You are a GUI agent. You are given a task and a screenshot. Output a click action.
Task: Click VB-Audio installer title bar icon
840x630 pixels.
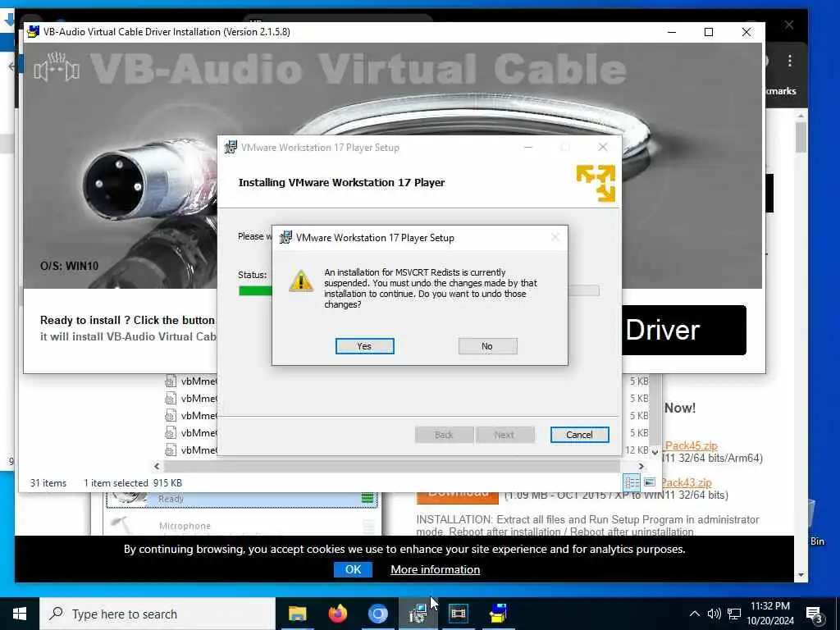click(x=33, y=32)
